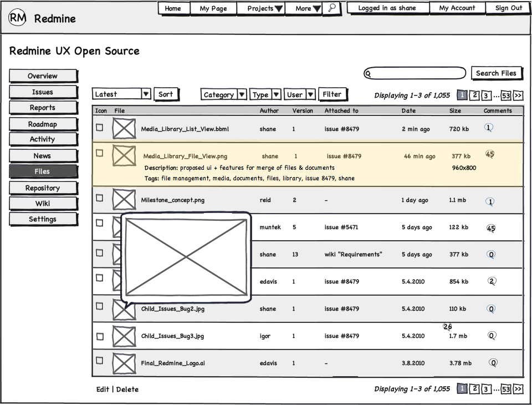Viewport: 532px width, 405px height.
Task: Open the Repository sidebar tab
Action: click(43, 188)
